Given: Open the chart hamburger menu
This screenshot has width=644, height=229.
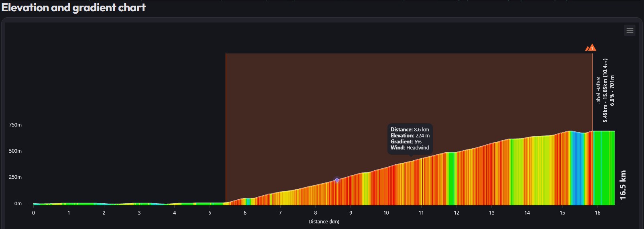Looking at the screenshot, I should (x=630, y=30).
